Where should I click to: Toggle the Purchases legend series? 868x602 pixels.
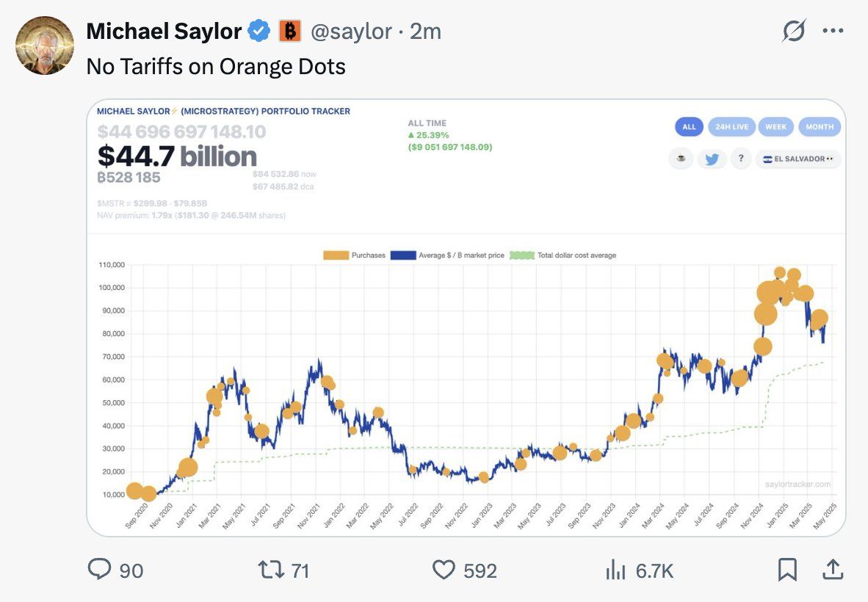354,255
